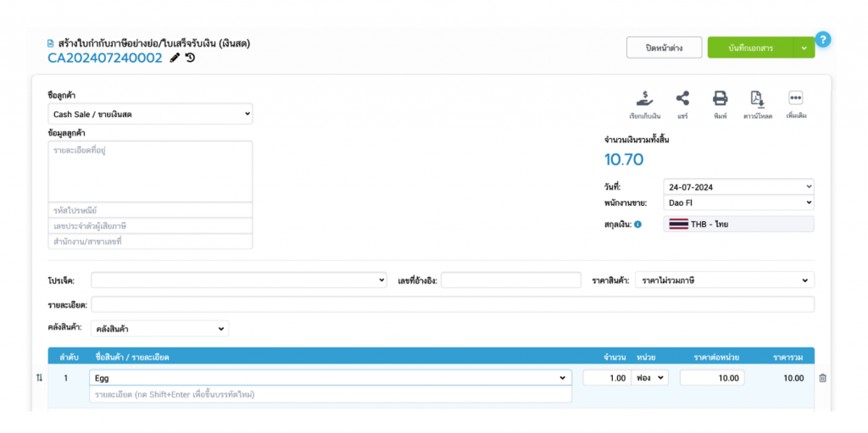The width and height of the screenshot is (868, 433).
Task: Open the salesperson dropdown Dao Fl
Action: [x=737, y=203]
